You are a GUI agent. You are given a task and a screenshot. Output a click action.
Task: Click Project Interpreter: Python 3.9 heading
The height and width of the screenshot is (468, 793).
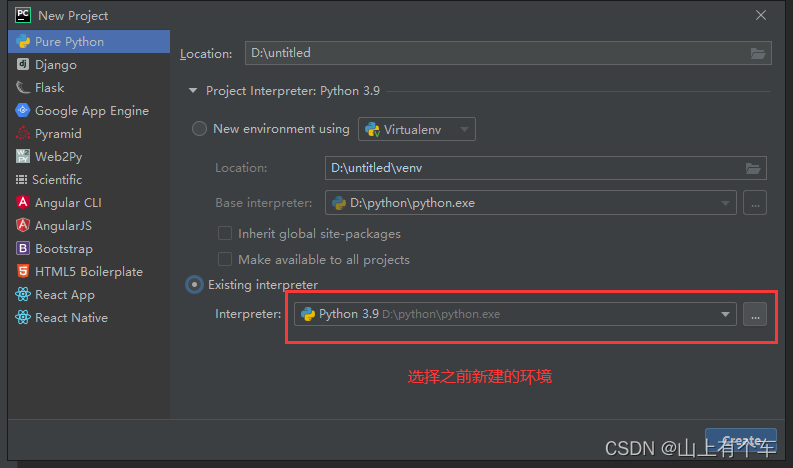[293, 91]
